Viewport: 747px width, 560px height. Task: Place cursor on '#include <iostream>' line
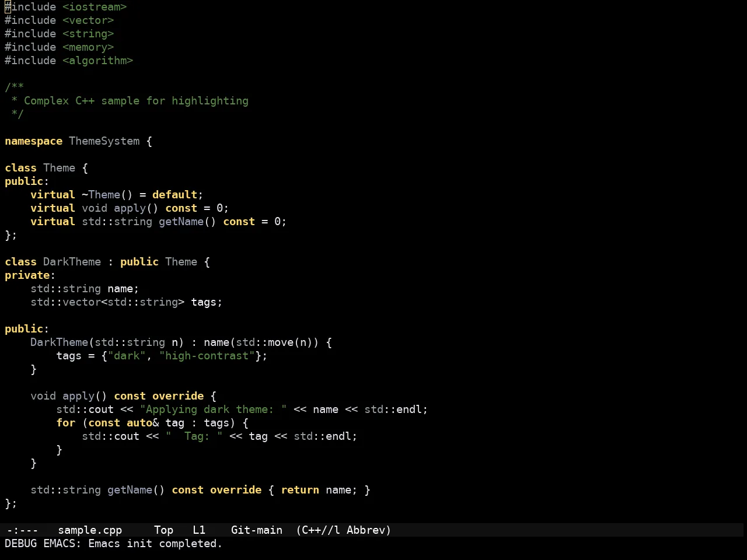(66, 7)
